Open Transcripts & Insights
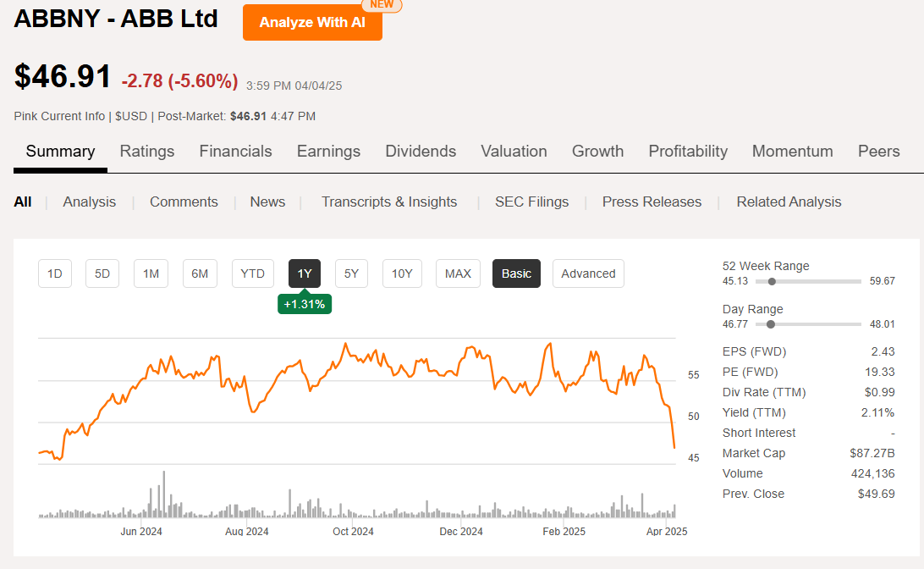The image size is (924, 569). [x=389, y=202]
